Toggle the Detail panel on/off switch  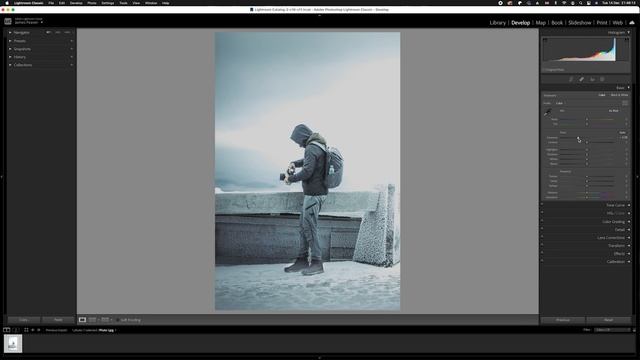[x=542, y=229]
